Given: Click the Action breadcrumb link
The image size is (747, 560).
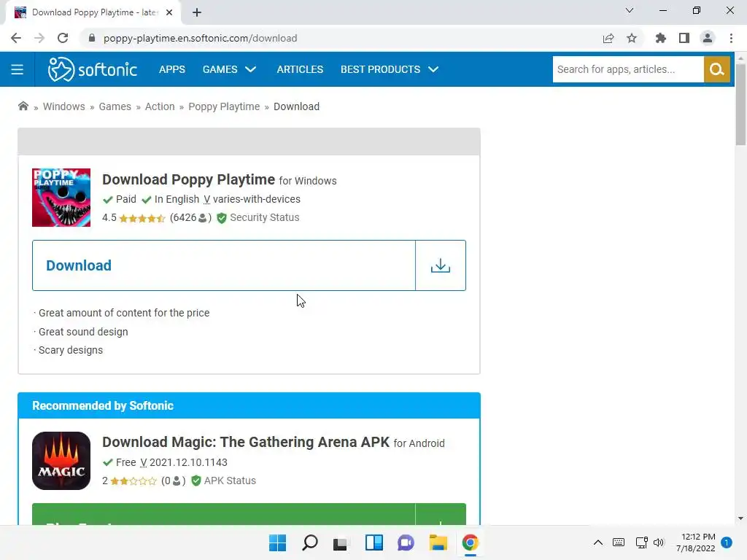Looking at the screenshot, I should (160, 106).
